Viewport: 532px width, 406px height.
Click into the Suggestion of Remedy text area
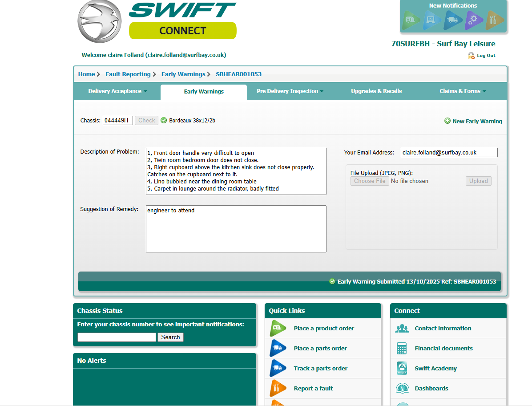pyautogui.click(x=236, y=229)
